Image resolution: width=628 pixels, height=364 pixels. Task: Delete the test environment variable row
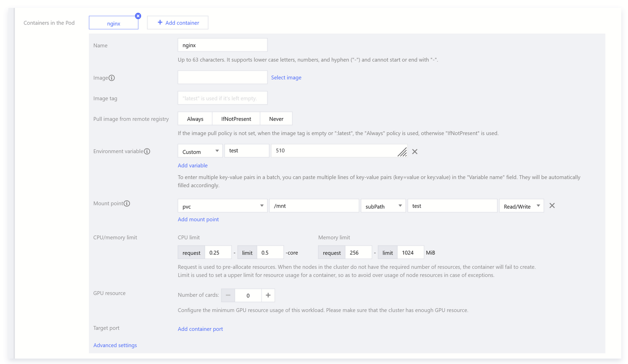414,151
